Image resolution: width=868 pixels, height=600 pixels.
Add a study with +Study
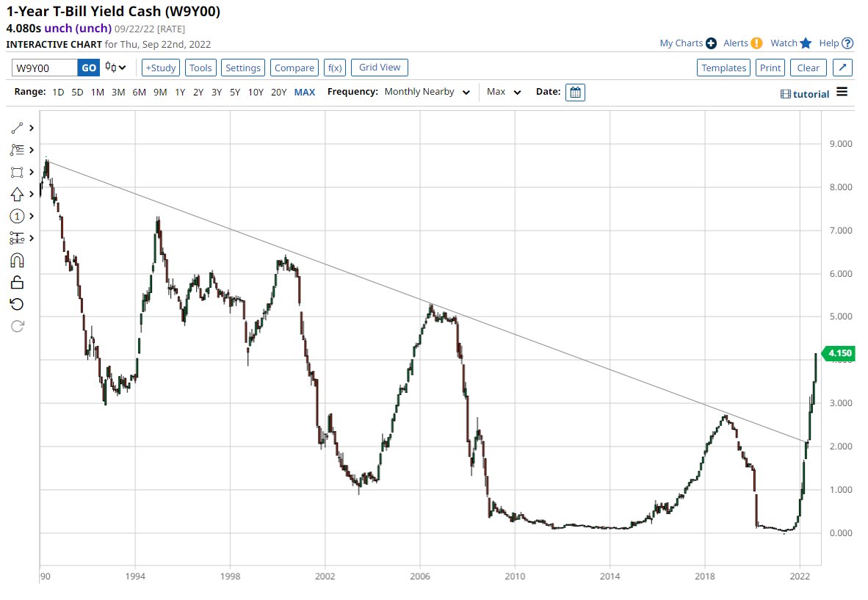click(x=161, y=68)
